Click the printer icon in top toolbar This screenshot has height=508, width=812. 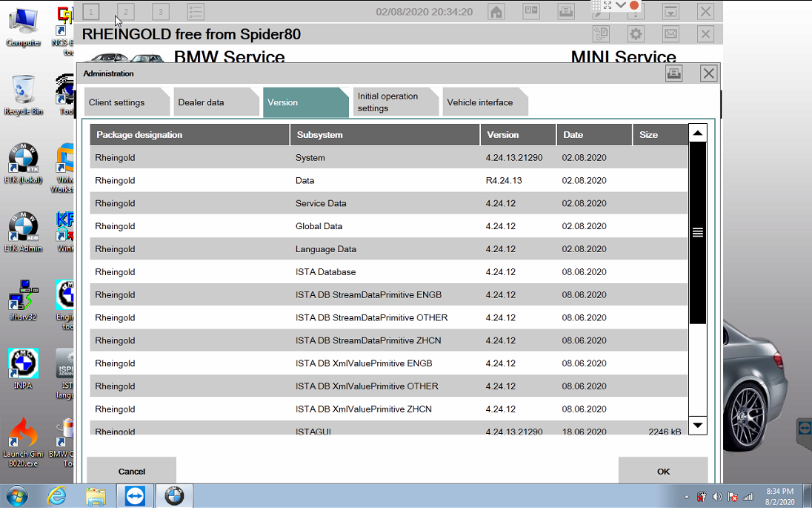coord(566,11)
